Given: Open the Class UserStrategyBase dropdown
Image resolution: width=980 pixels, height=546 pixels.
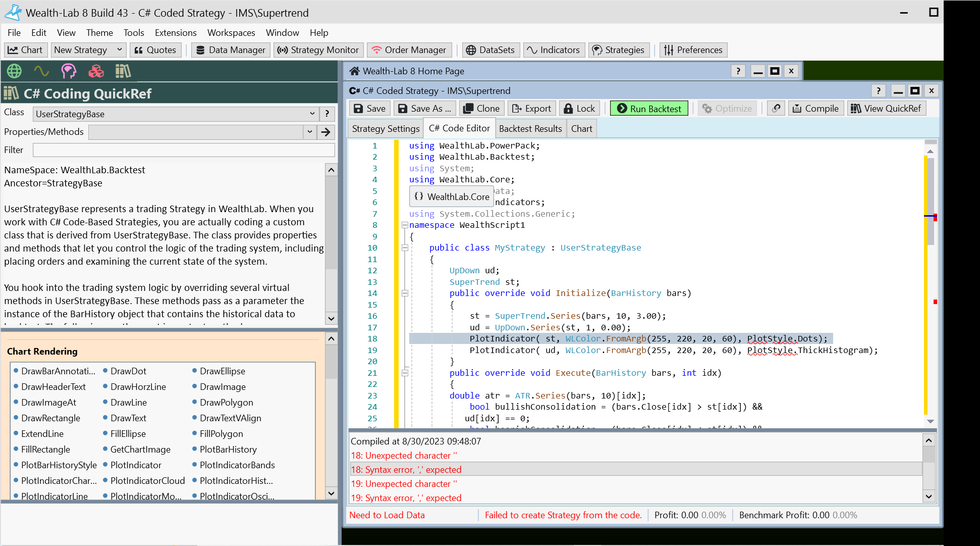Looking at the screenshot, I should point(312,114).
